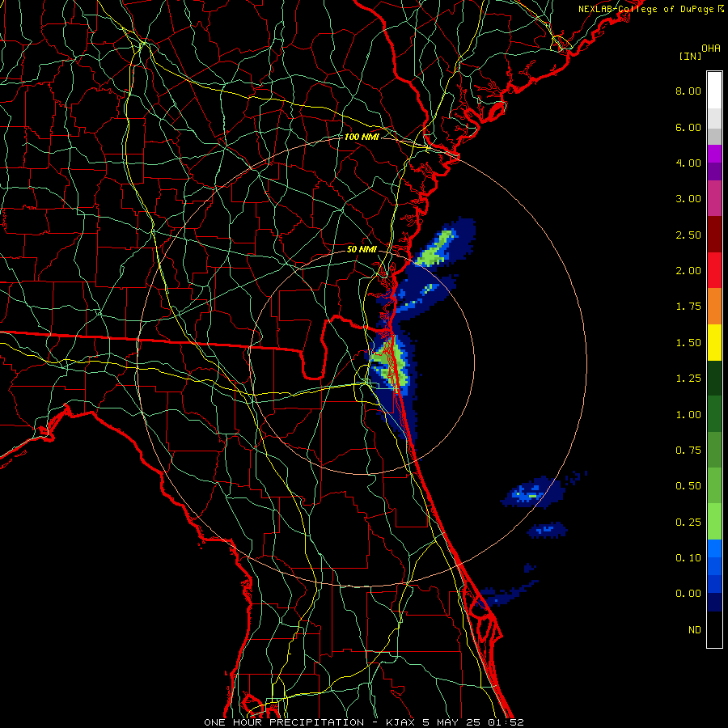Click the 4.00 legend value
Image resolution: width=728 pixels, height=728 pixels.
point(688,163)
